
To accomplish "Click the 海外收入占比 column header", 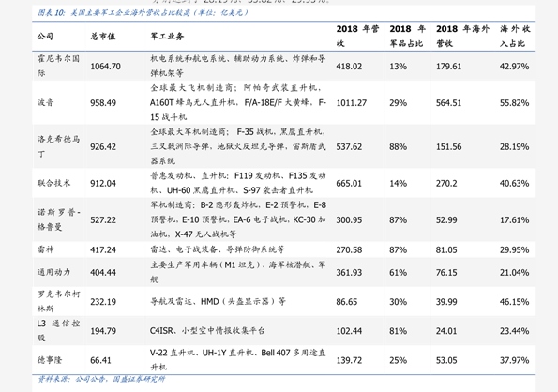I will pos(515,36).
